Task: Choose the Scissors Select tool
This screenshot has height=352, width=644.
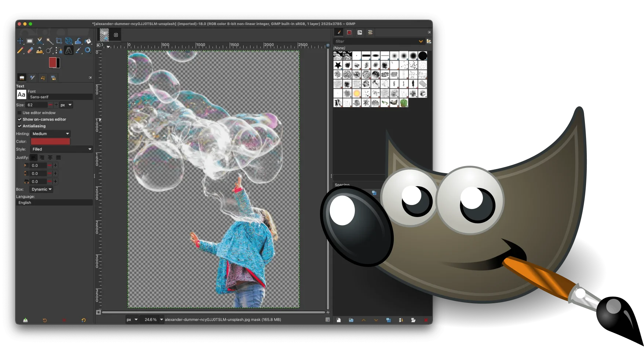Action: [x=40, y=41]
